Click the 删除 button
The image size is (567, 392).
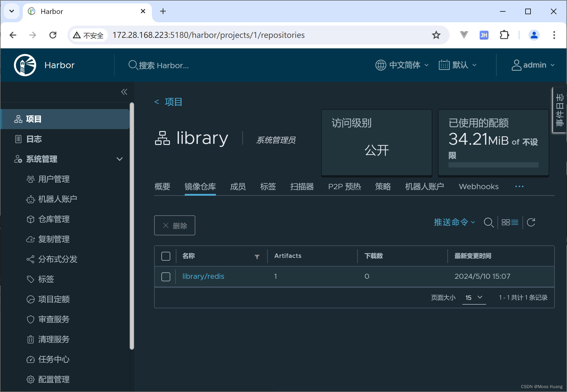175,225
